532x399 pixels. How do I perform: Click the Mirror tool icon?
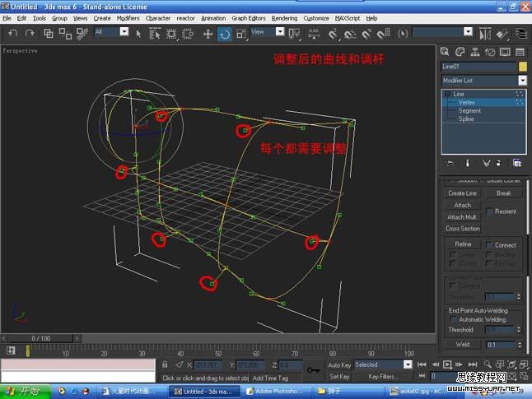point(485,34)
